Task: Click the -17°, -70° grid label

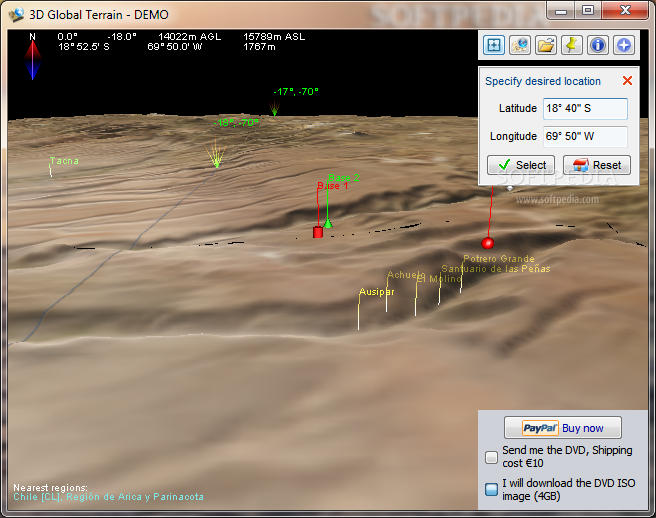Action: coord(296,92)
